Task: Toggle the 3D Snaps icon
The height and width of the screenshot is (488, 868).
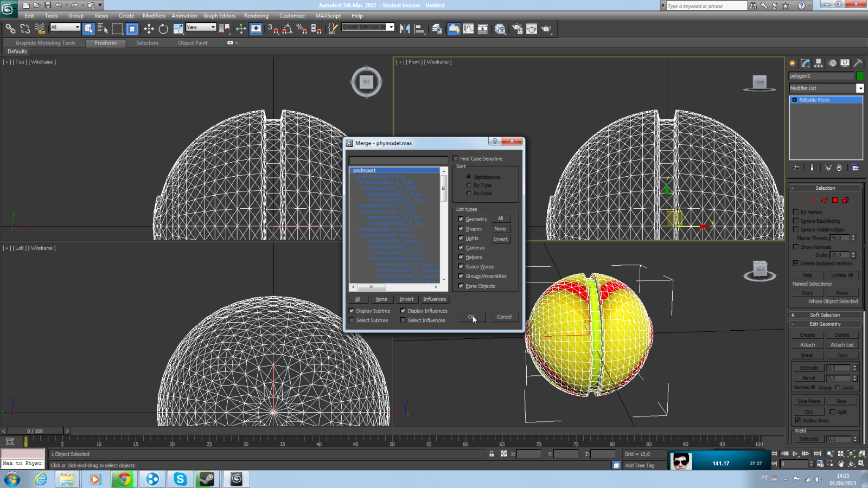Action: point(273,29)
